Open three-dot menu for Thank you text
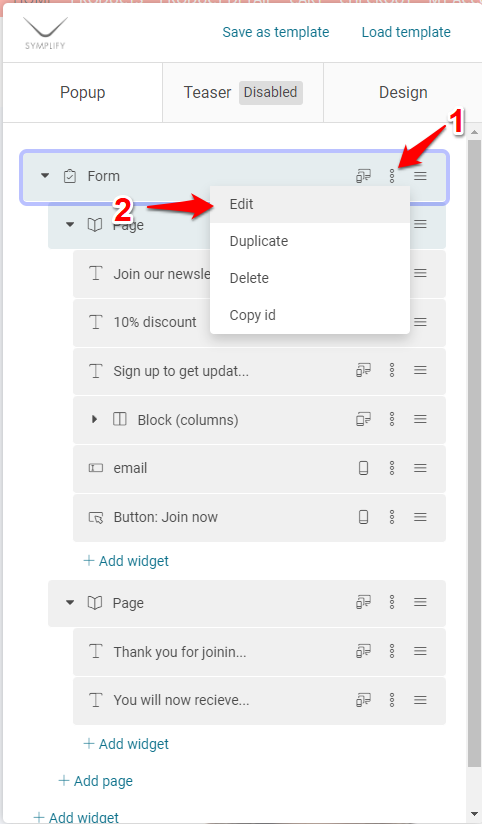This screenshot has width=482, height=824. pos(392,651)
